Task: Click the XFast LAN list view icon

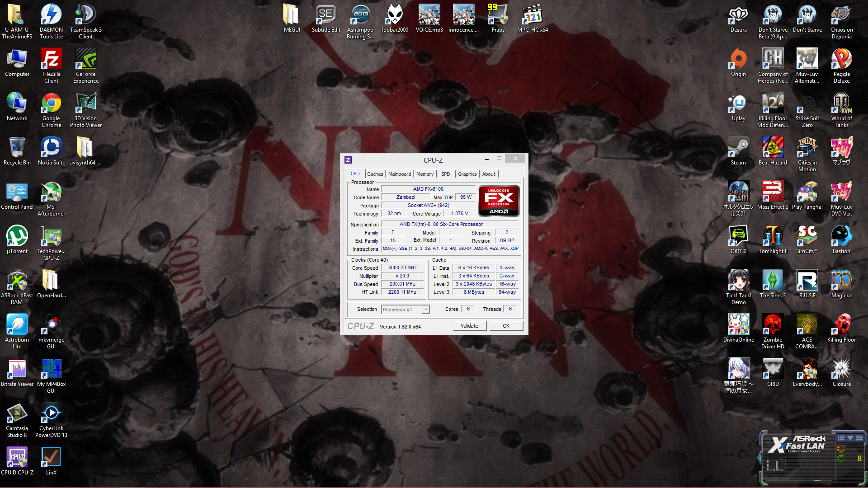Action: click(x=841, y=438)
